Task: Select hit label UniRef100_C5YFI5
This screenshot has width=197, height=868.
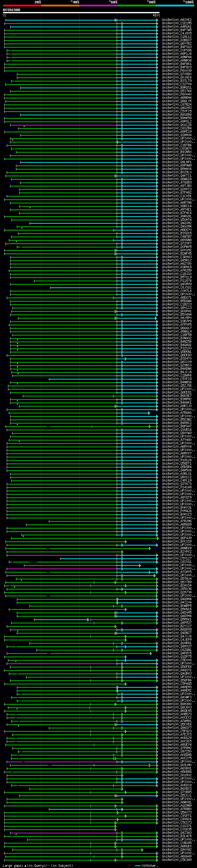Action: 176,111
